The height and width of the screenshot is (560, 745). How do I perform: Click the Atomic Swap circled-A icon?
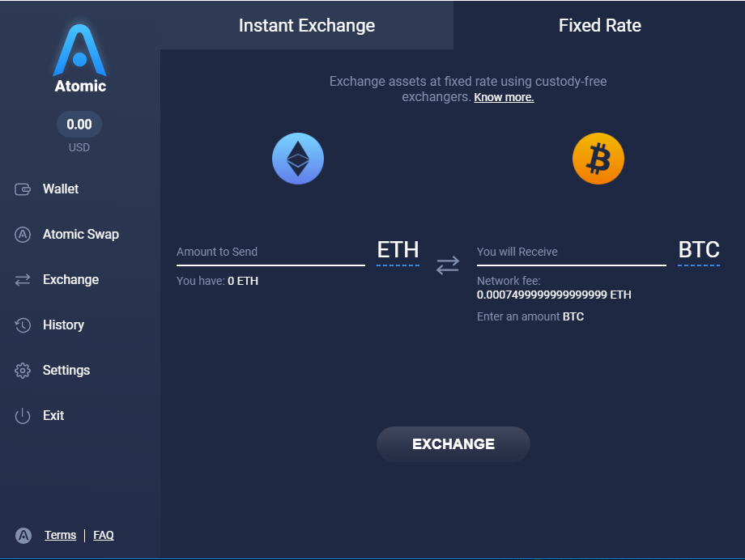pyautogui.click(x=23, y=235)
